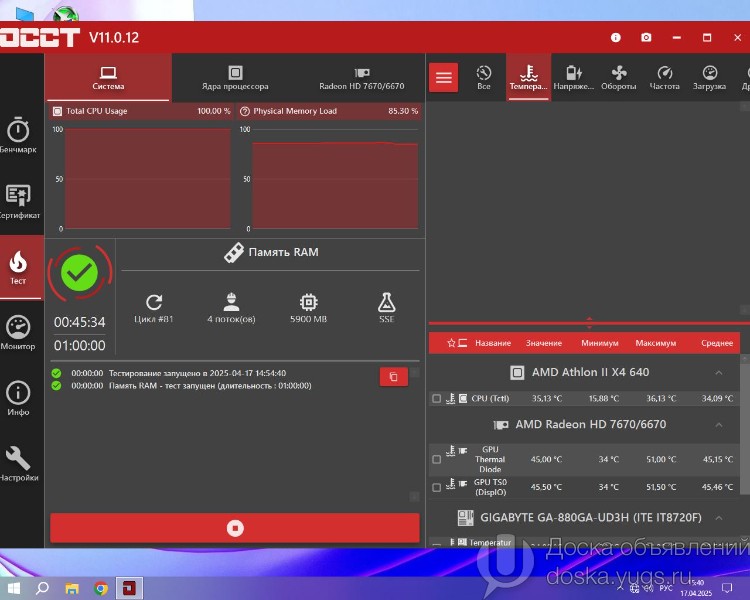
Task: Tick the GPU TS0 (DispIO) checkbox
Action: [436, 488]
